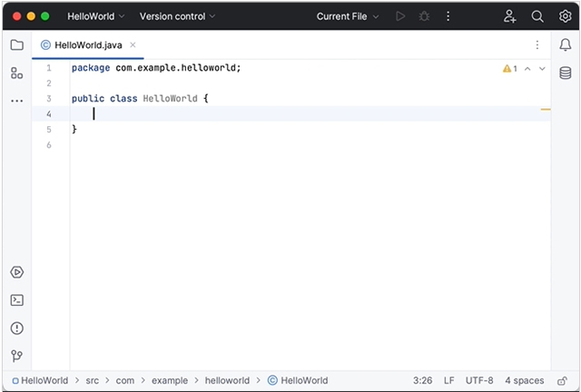Viewport: 581px width, 392px height.
Task: Click the src breadcrumb
Action: pos(93,380)
